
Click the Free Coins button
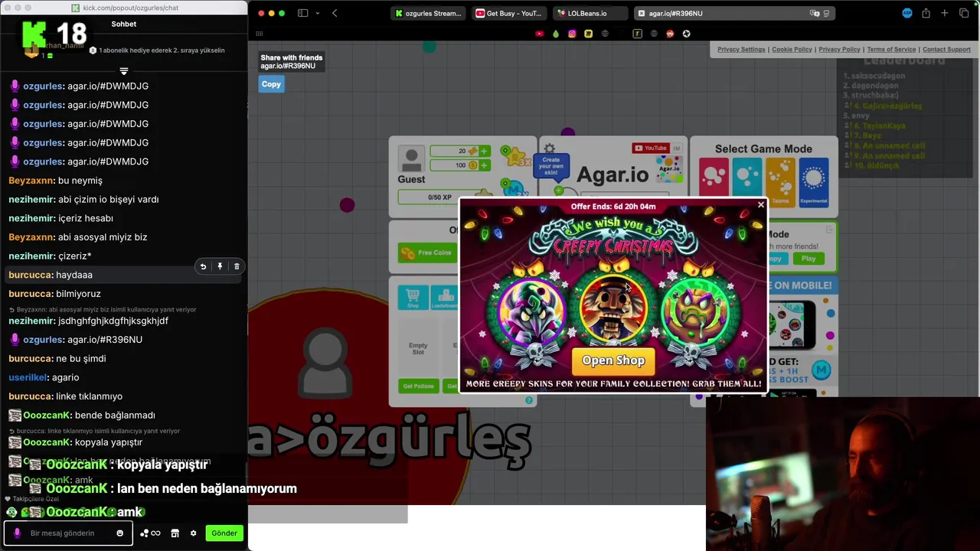428,253
